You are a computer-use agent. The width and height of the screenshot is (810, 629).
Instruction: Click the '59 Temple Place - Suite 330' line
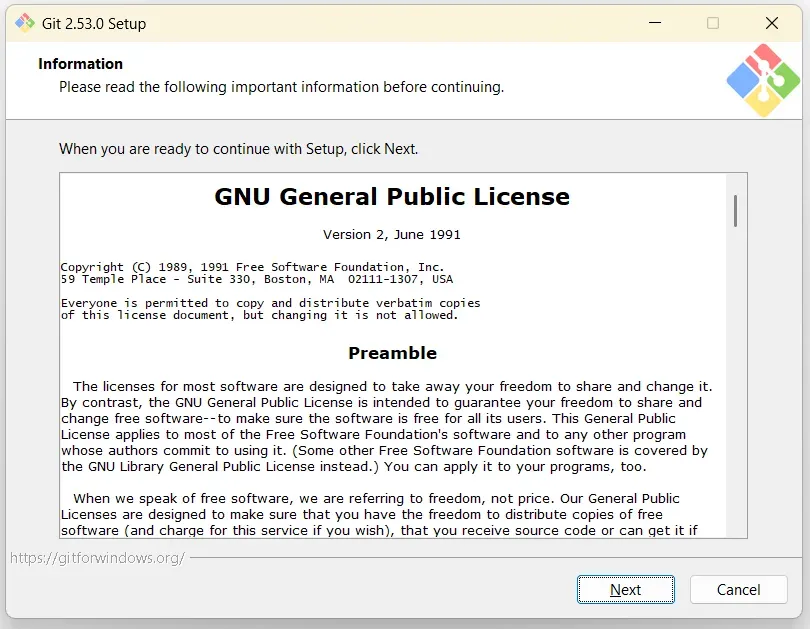point(257,279)
